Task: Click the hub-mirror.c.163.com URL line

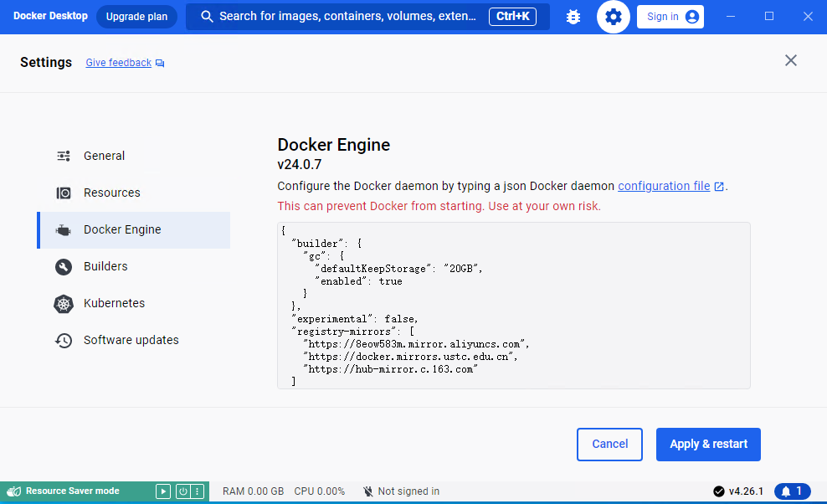Action: [390, 369]
